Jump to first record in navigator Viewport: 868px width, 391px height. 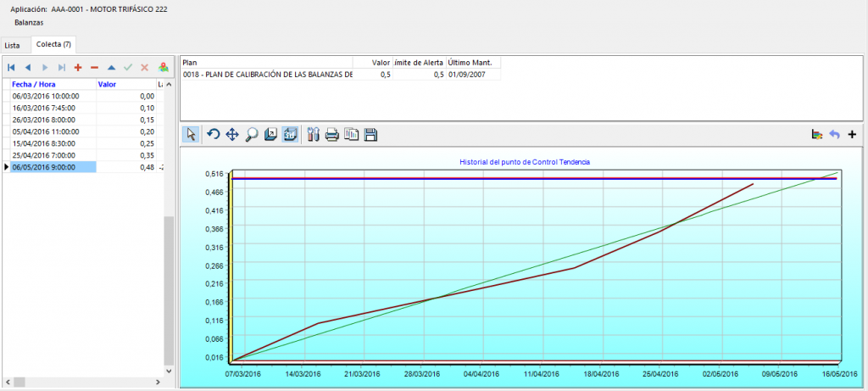click(x=11, y=67)
